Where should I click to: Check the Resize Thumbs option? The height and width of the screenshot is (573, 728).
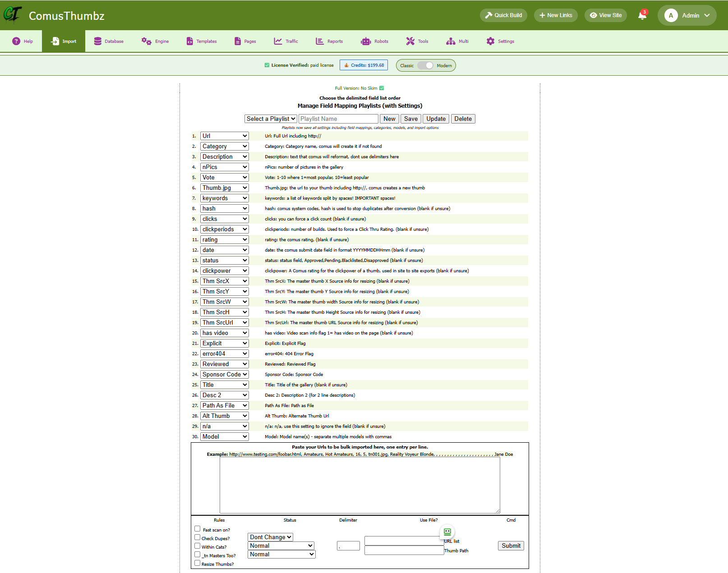click(197, 563)
